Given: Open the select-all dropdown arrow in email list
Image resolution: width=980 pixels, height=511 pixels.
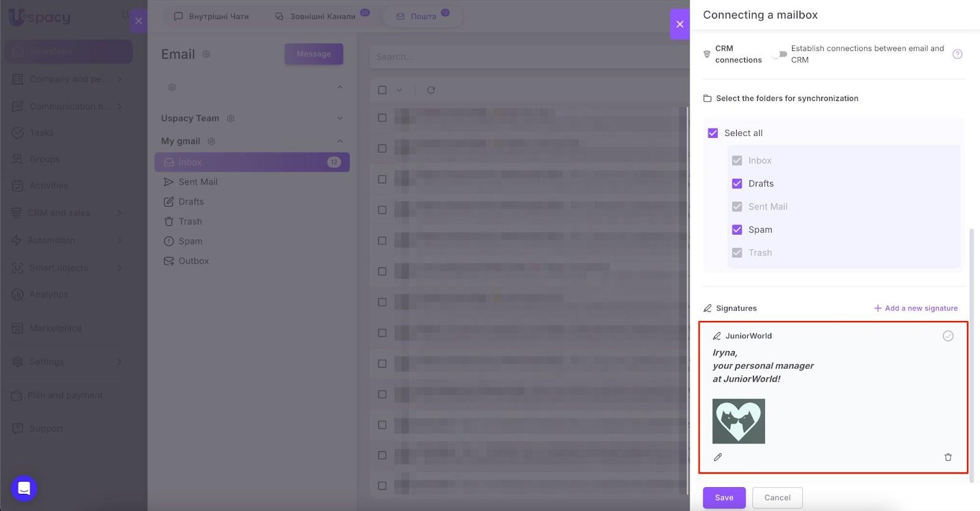Looking at the screenshot, I should 399,90.
